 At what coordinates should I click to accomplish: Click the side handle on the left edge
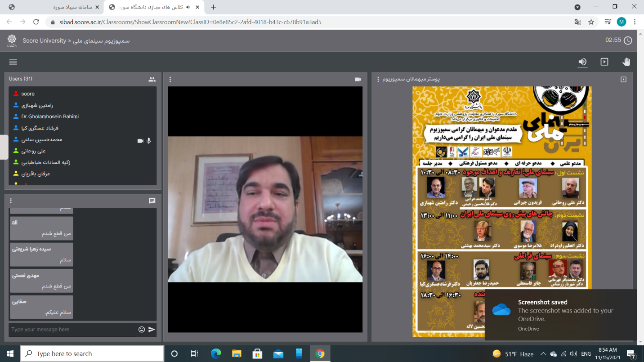[x=4, y=147]
